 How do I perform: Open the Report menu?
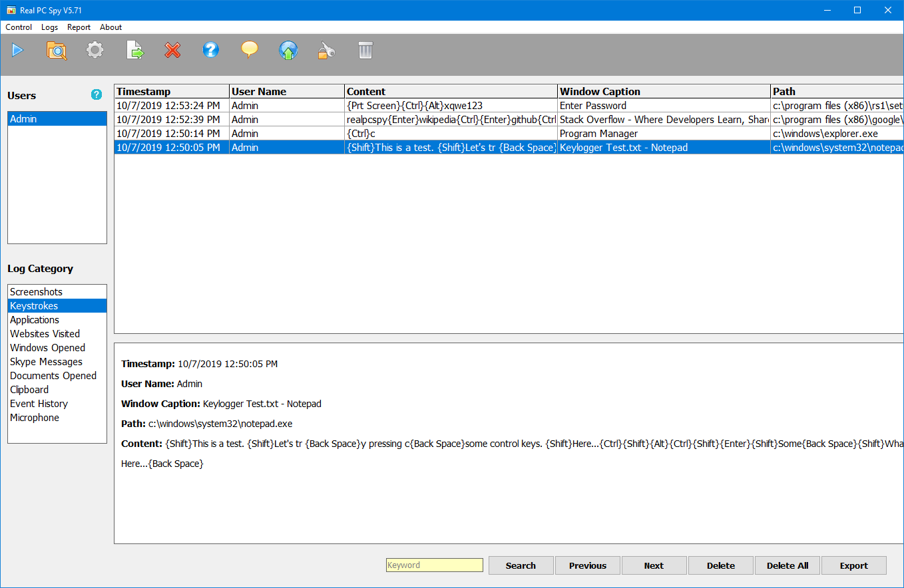point(79,27)
